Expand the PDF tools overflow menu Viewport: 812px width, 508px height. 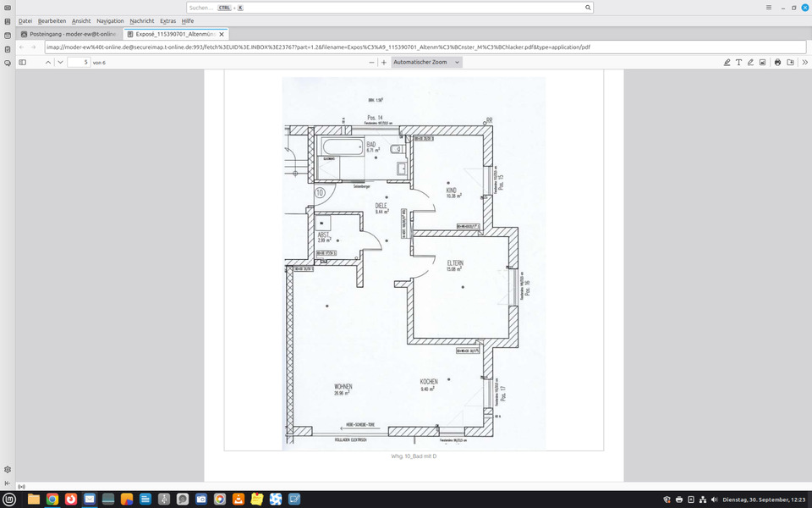pyautogui.click(x=804, y=62)
